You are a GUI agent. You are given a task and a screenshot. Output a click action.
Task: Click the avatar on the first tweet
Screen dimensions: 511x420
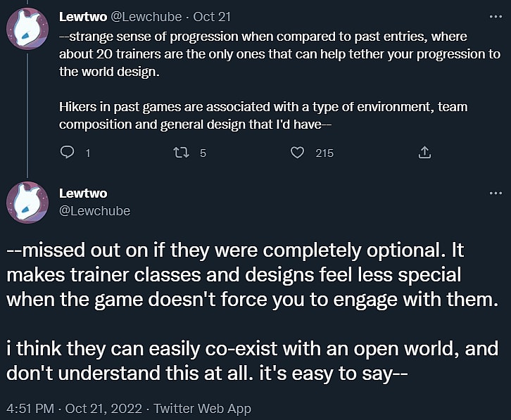[x=27, y=32]
